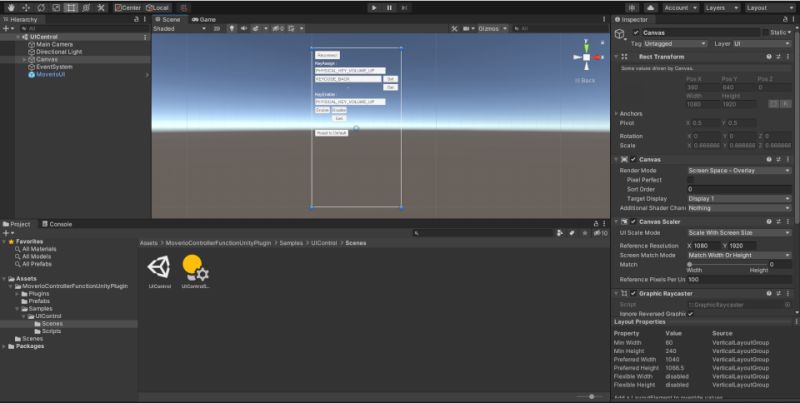Open the Rect Transform help reference
The height and width of the screenshot is (403, 800).
769,57
